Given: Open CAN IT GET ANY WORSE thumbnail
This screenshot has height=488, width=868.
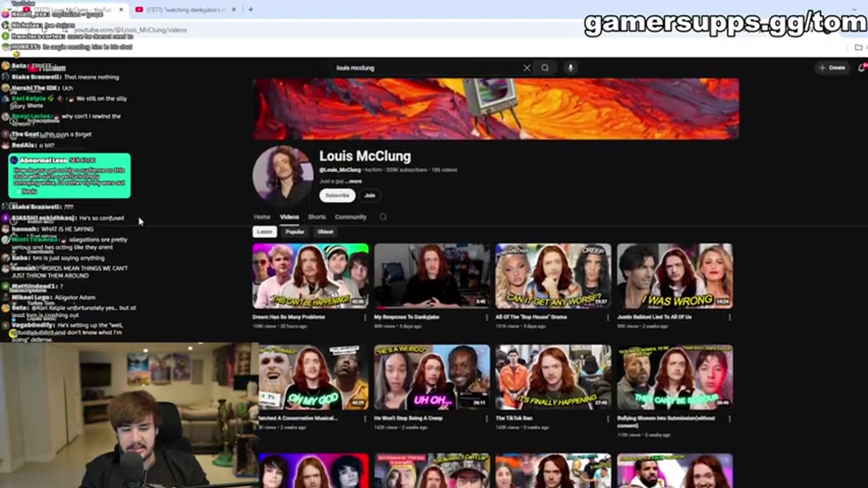Looking at the screenshot, I should [x=553, y=276].
